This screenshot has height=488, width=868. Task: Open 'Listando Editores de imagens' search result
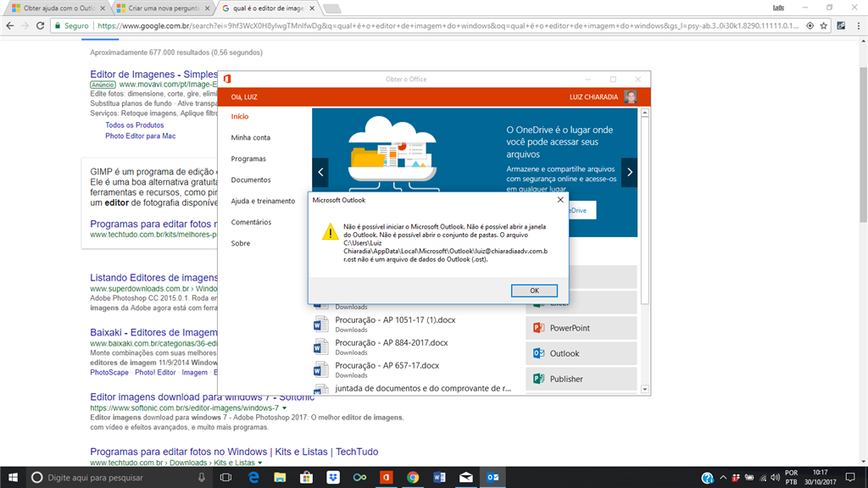pos(154,278)
